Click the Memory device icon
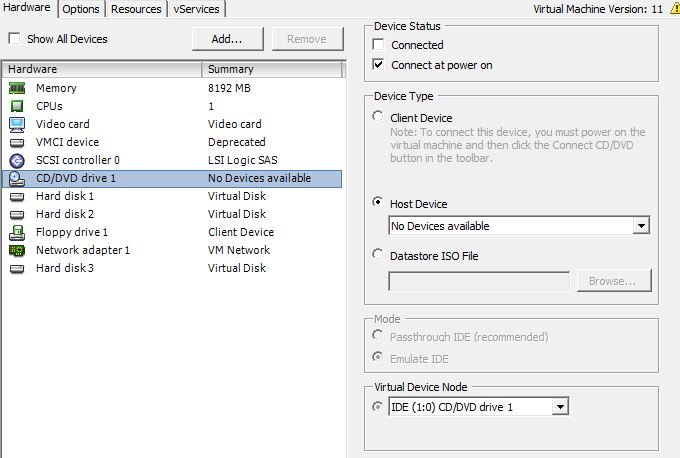 click(17, 88)
